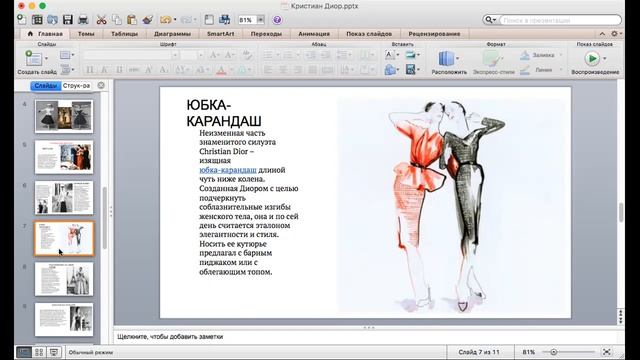Insert a text box with the A icon

(389, 55)
